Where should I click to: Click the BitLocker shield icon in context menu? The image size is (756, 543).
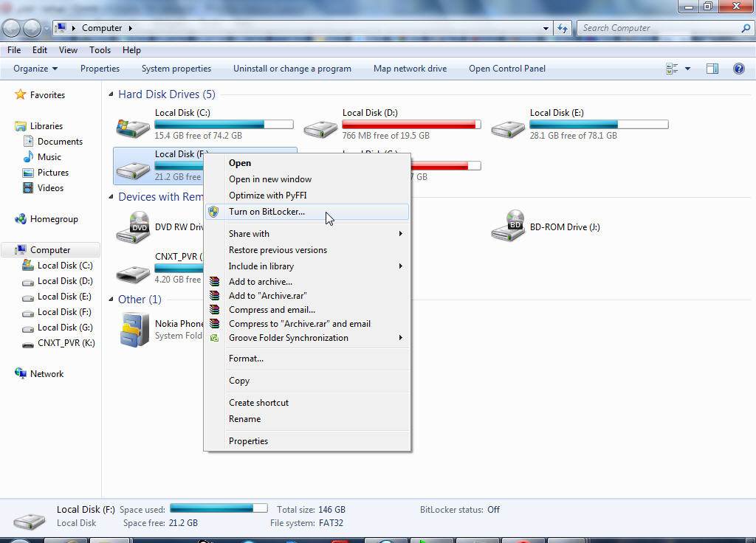click(213, 212)
